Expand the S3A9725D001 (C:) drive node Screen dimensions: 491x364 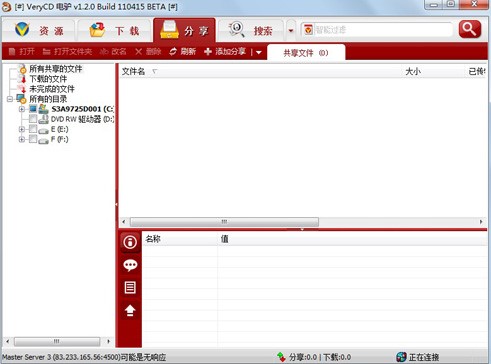(x=22, y=109)
